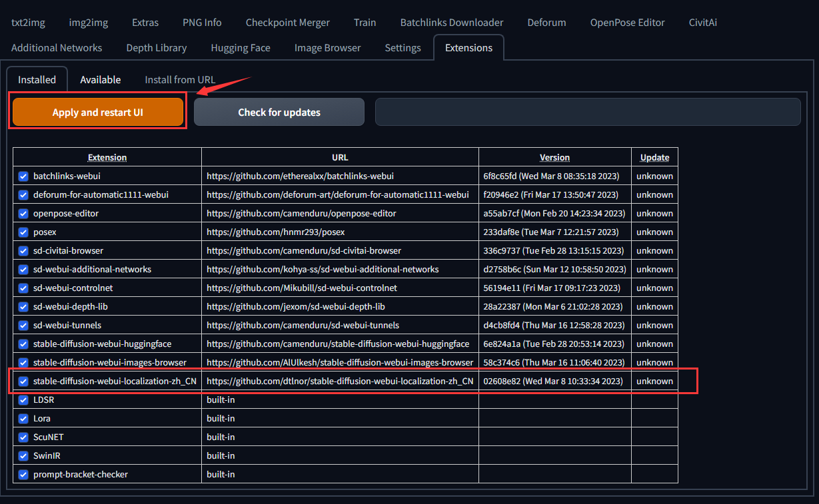The width and height of the screenshot is (819, 504).
Task: Click the Version column header
Action: 554,157
